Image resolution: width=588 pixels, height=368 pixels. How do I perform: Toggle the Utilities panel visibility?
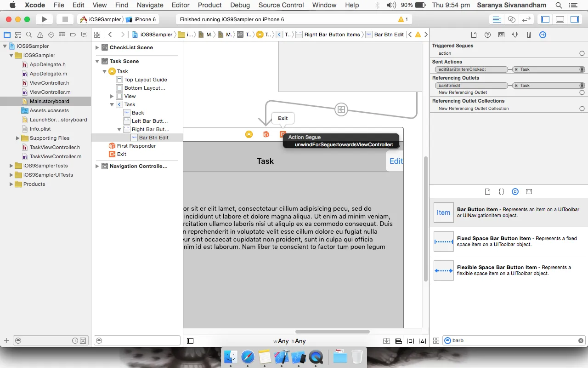coord(575,19)
